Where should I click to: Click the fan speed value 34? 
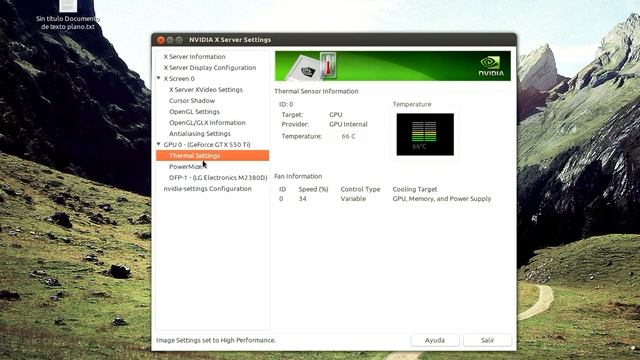click(302, 199)
